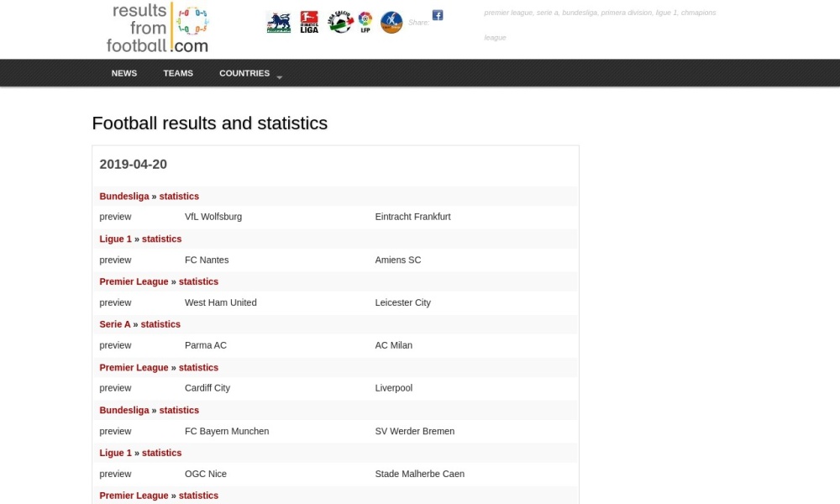This screenshot has height=504, width=840.
Task: Select the Leicester City team name
Action: click(x=403, y=302)
